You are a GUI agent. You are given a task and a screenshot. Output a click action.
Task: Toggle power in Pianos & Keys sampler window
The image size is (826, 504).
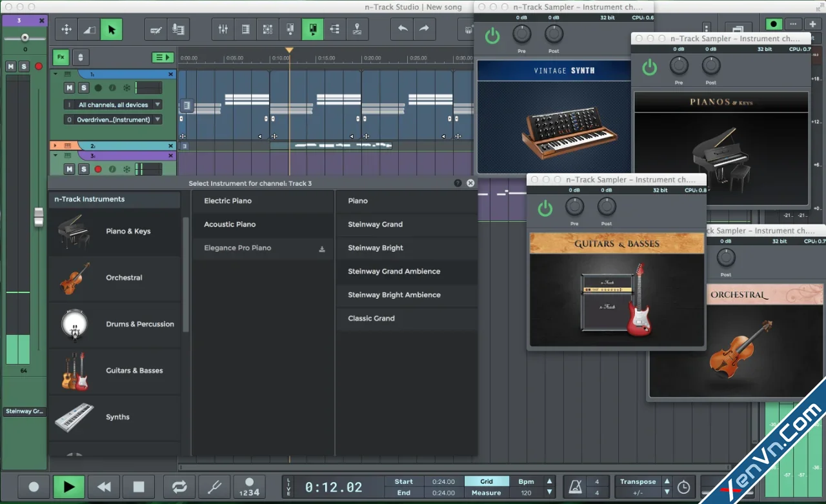[x=649, y=67]
